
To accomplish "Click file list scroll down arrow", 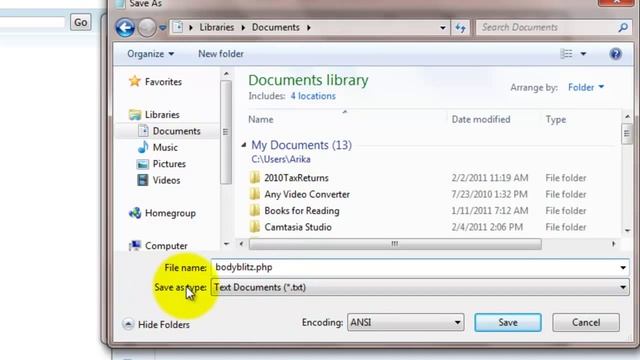I will [627, 231].
